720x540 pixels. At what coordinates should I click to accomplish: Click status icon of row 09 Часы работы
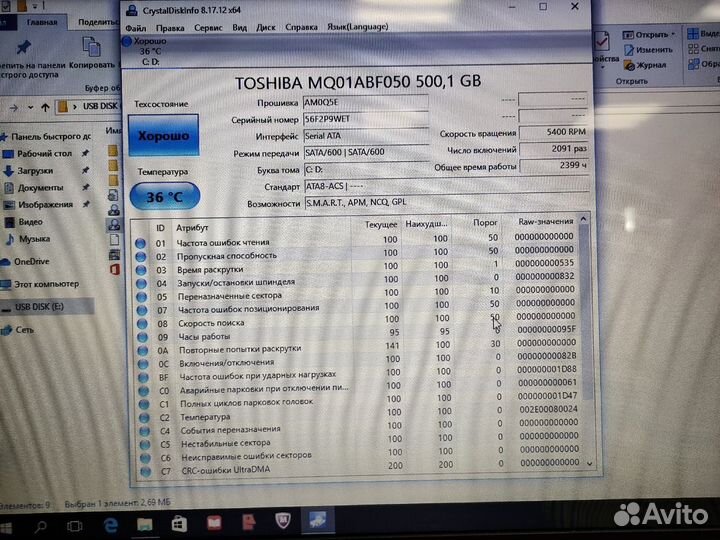[143, 337]
